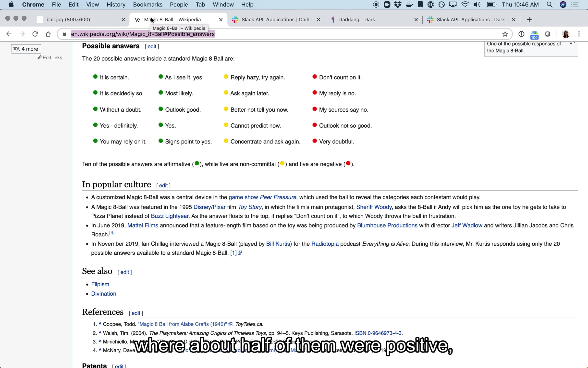Open a new tab with plus button

pyautogui.click(x=529, y=20)
